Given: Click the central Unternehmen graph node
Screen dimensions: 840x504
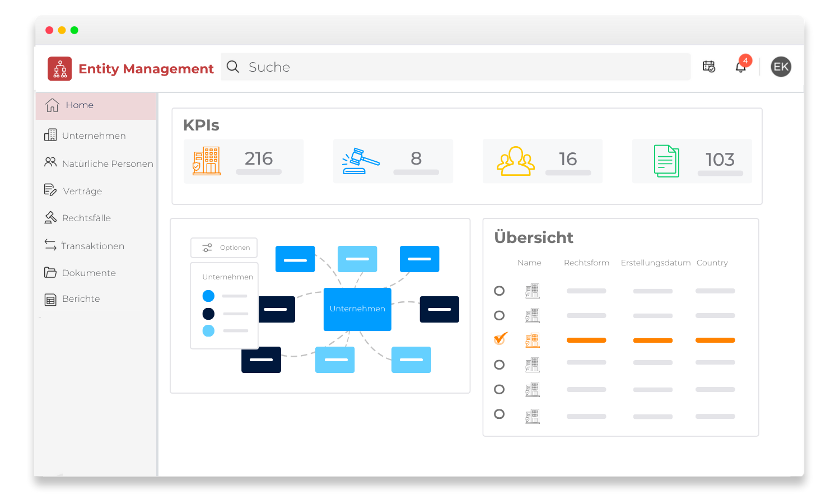Looking at the screenshot, I should [357, 309].
